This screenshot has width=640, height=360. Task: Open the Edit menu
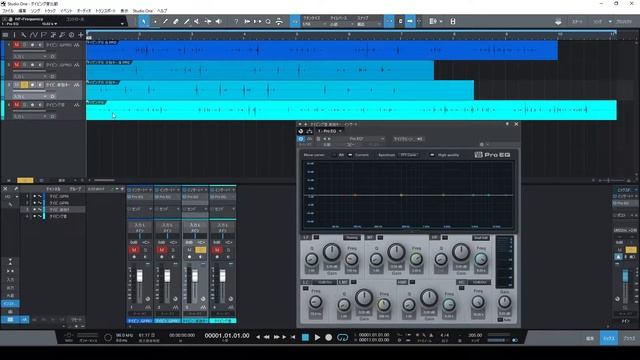tap(22, 11)
